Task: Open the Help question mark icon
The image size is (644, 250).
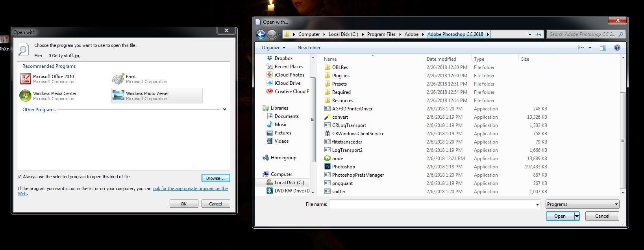Action: [x=617, y=48]
